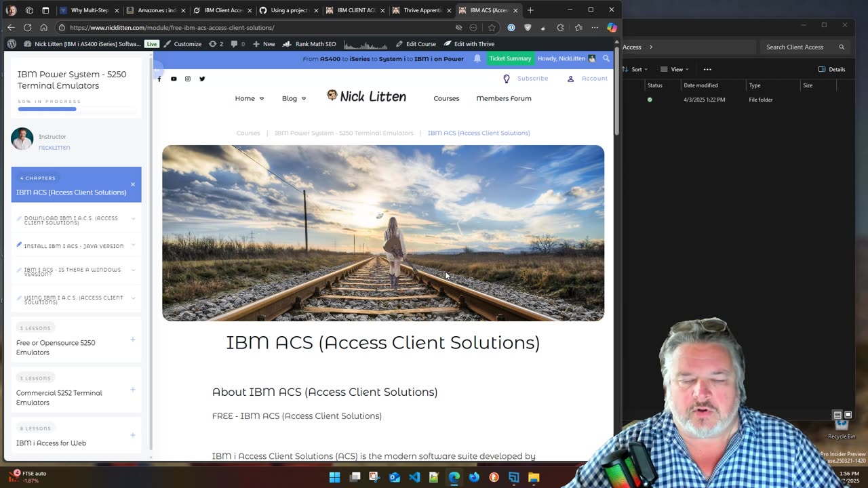This screenshot has width=868, height=488.
Task: Switch Explorer to large thumbnails view icon
Action: coord(848,415)
